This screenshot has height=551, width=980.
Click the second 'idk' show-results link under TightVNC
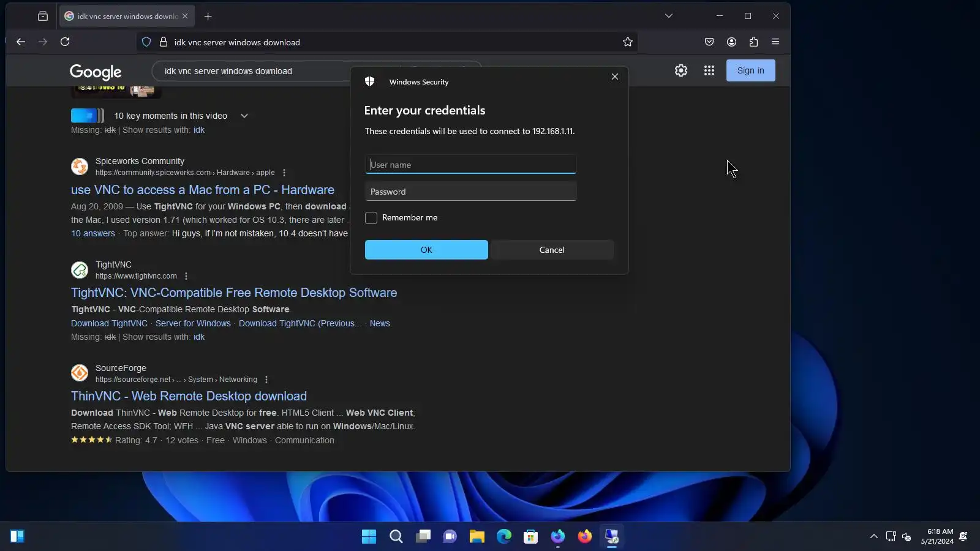(199, 337)
